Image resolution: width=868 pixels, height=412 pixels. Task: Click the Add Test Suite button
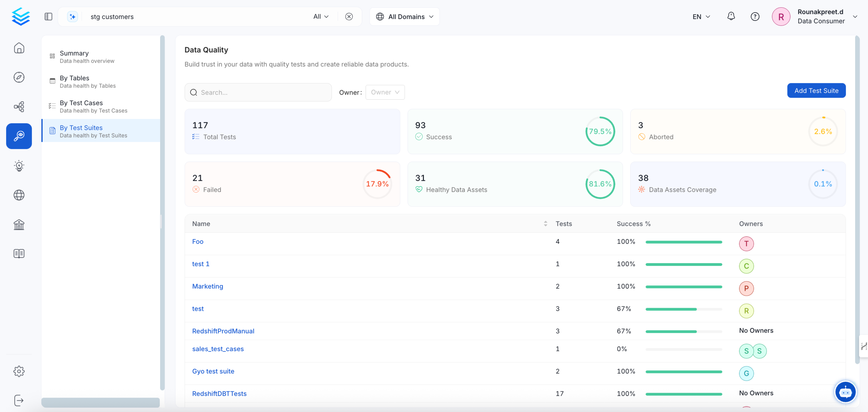[x=816, y=90]
